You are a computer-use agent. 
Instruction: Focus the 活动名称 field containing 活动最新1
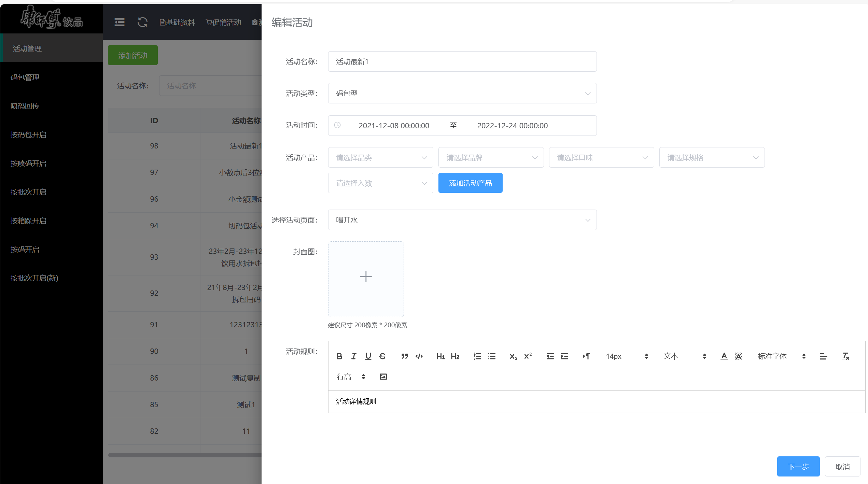(462, 61)
